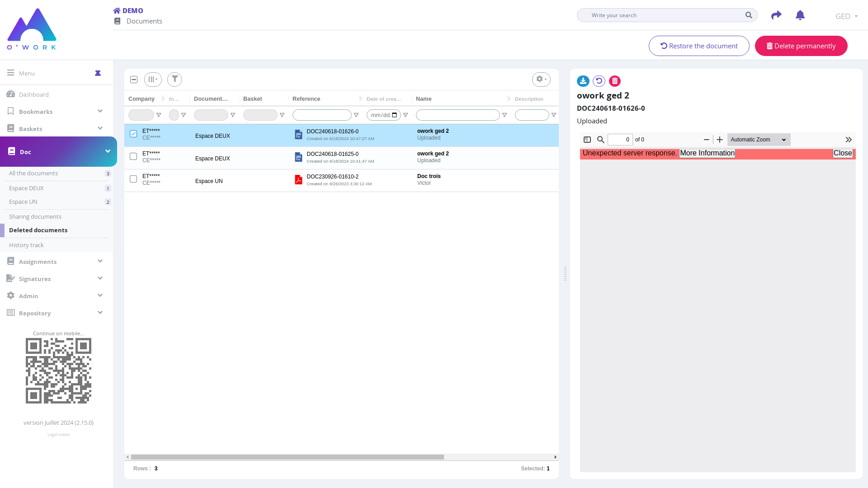Click the find magnifier in PDF viewer
868x488 pixels.
click(601, 140)
